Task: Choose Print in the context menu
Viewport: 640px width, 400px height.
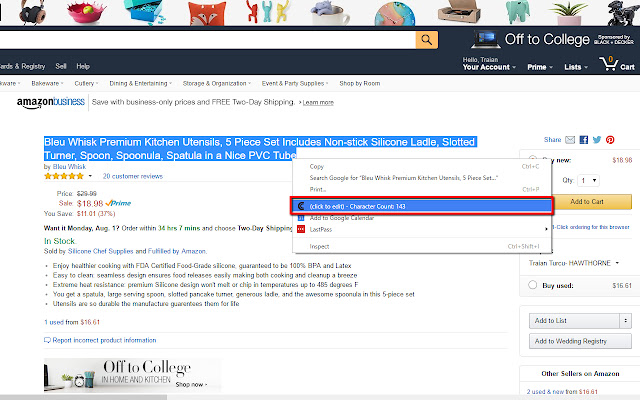Action: point(422,189)
